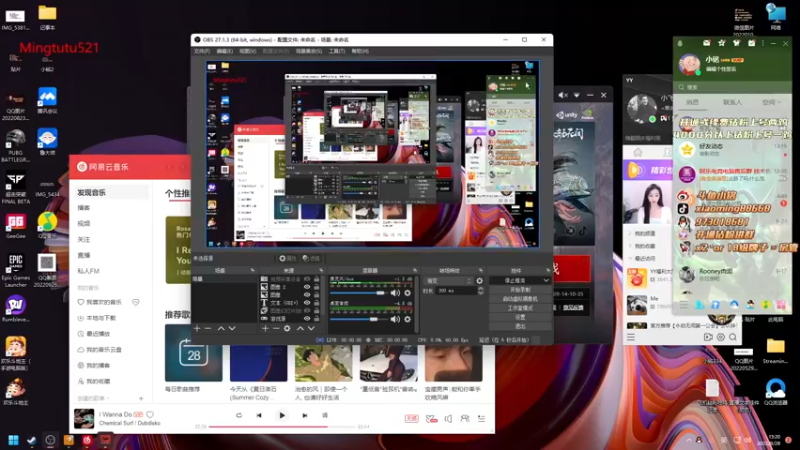Image resolution: width=800 pixels, height=450 pixels.
Task: Open the scene transition type dropdown
Action: click(449, 281)
